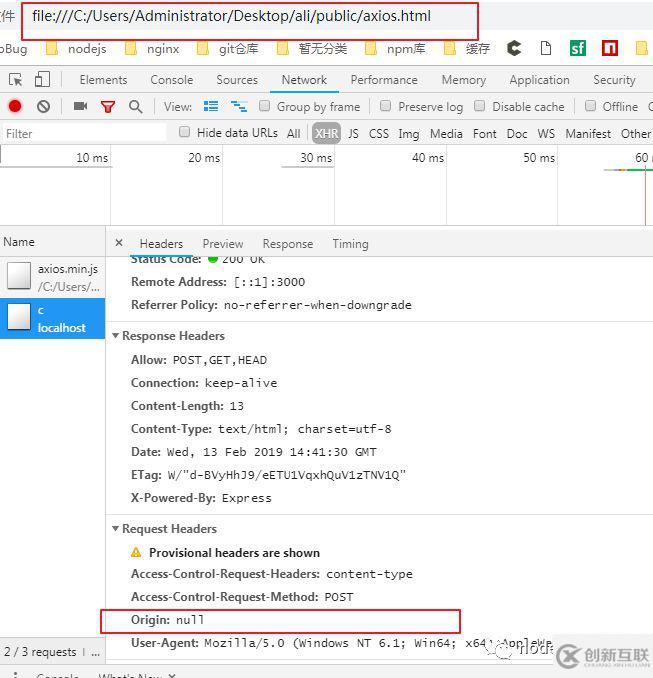The width and height of the screenshot is (653, 678).
Task: Toggle Offline checkbox
Action: tap(590, 106)
